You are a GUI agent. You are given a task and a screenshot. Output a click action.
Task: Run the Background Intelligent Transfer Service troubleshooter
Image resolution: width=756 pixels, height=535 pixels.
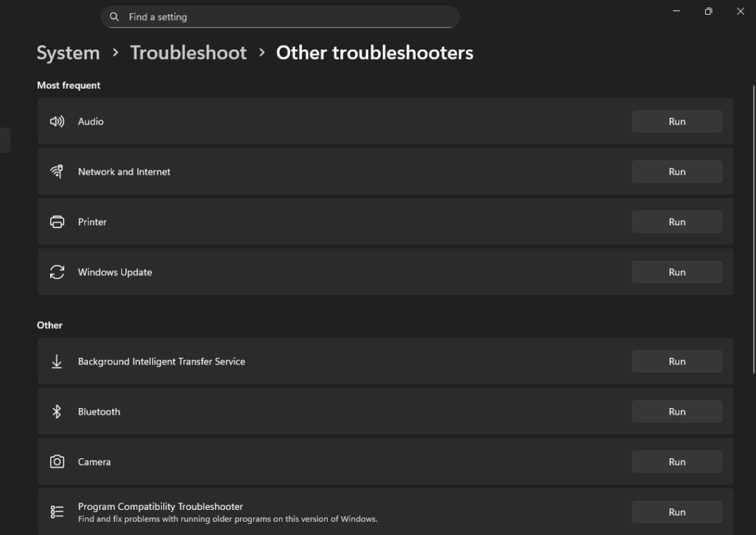tap(676, 361)
